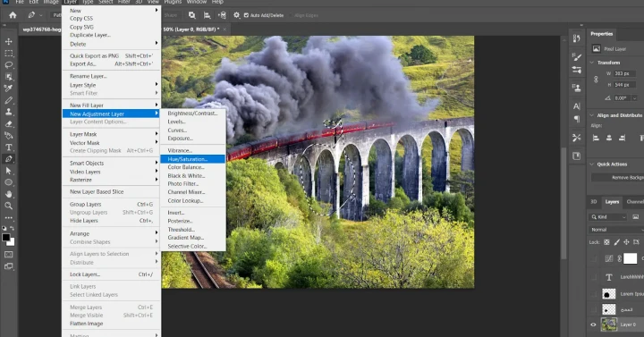
Task: Collapse the Quick Actions section
Action: click(592, 164)
